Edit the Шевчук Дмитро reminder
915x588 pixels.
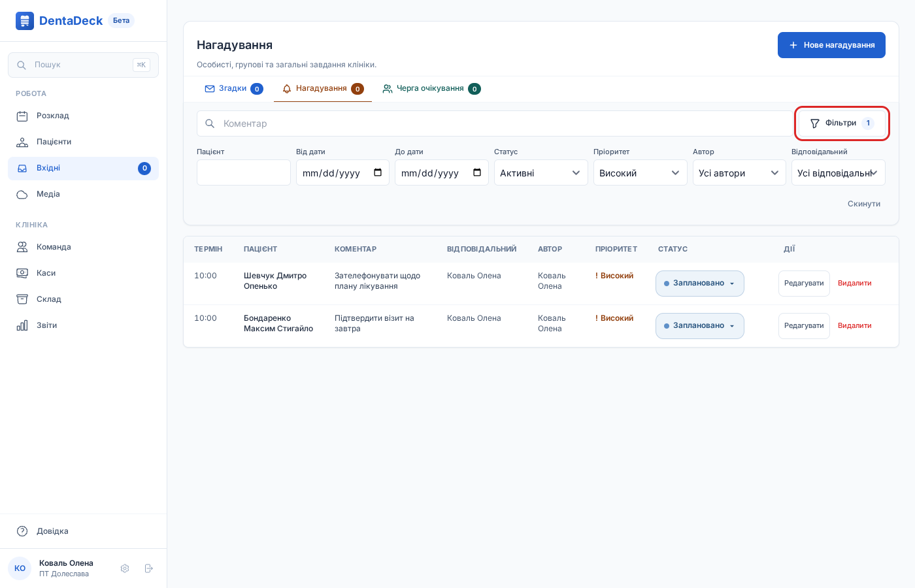tap(804, 284)
